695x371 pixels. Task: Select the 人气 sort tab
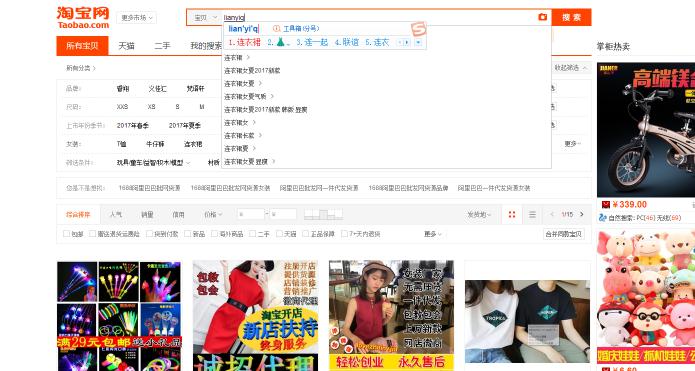click(116, 215)
